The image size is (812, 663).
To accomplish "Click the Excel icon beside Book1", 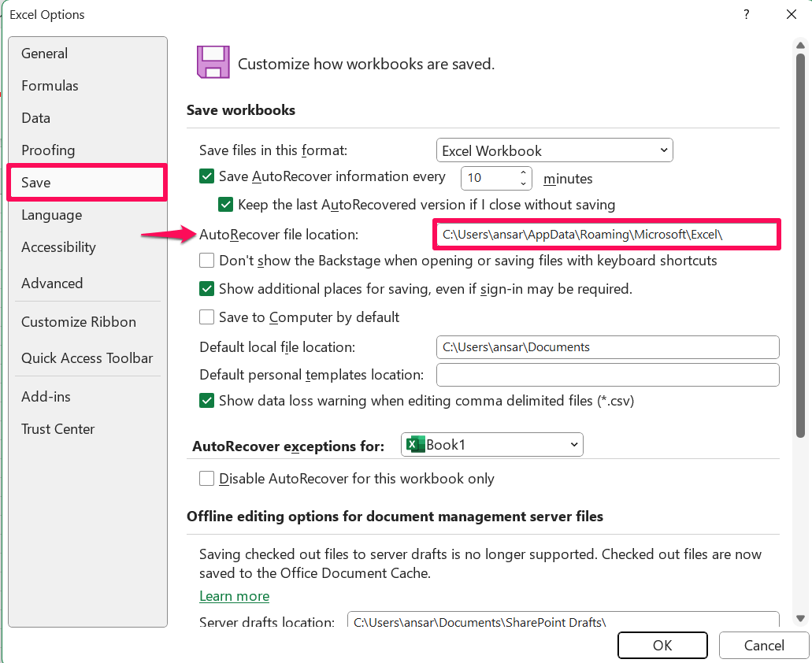I will (415, 445).
